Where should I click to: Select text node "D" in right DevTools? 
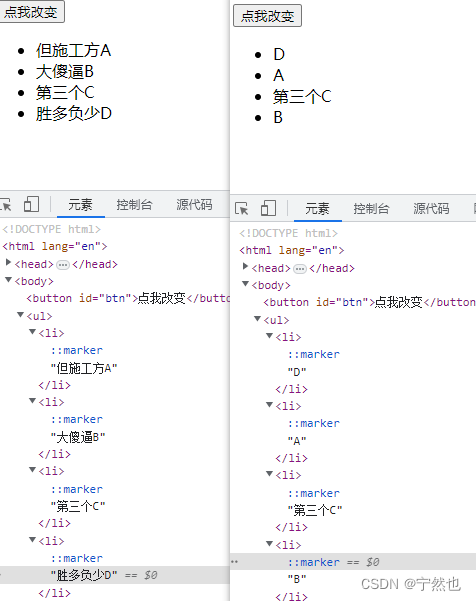(297, 372)
